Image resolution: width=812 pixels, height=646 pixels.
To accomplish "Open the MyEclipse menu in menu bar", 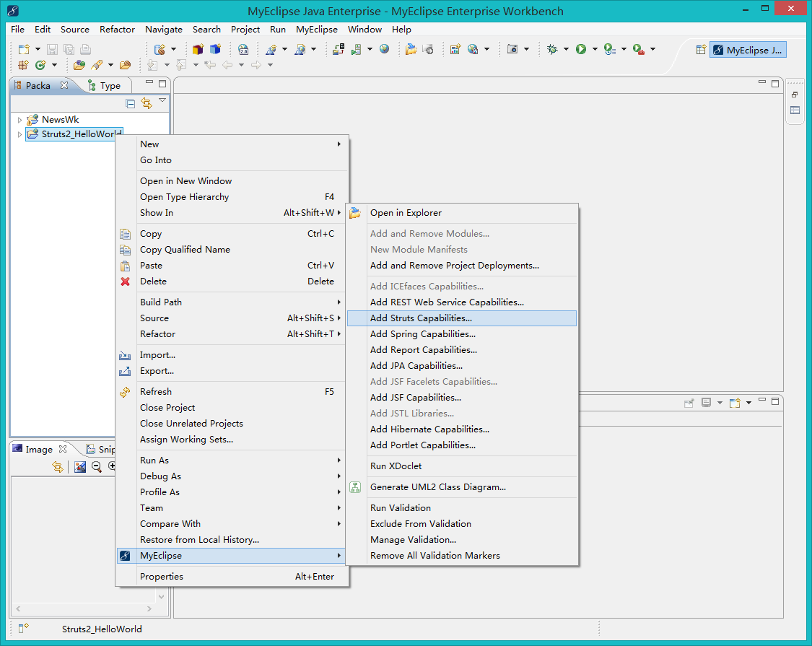I will tap(316, 30).
